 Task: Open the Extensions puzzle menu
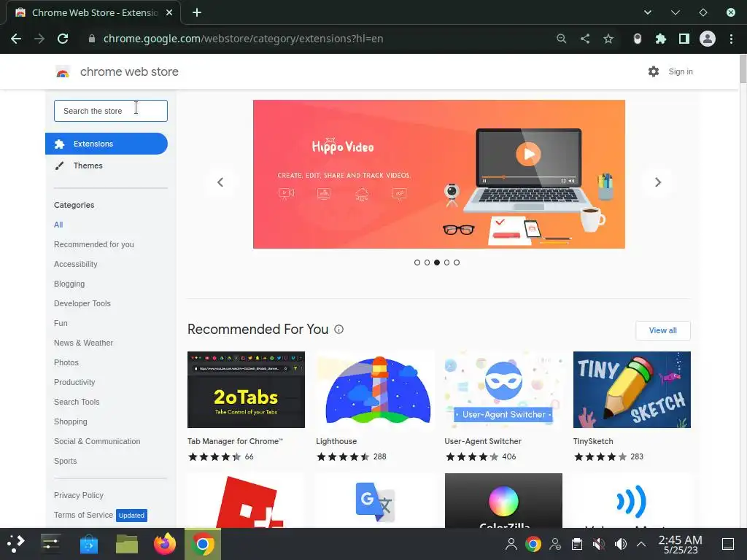(x=661, y=39)
